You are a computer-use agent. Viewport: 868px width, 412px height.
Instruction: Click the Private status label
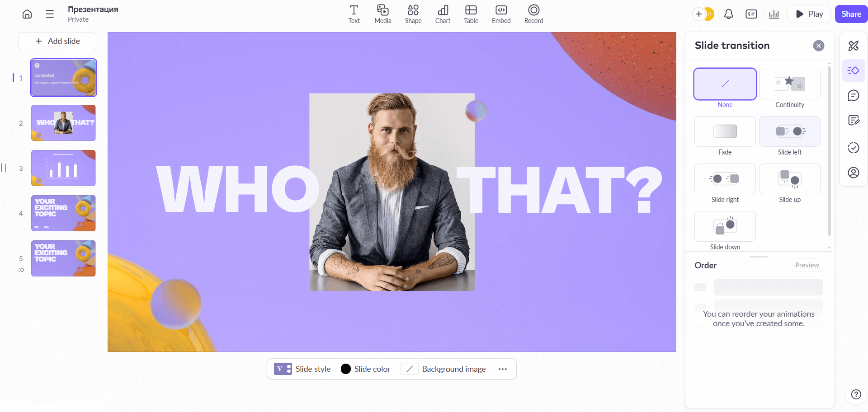(x=78, y=19)
